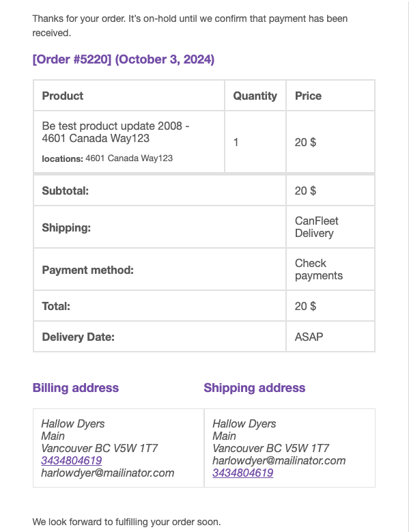Click the ASAP delivery date value
The image size is (409, 532).
pos(309,337)
